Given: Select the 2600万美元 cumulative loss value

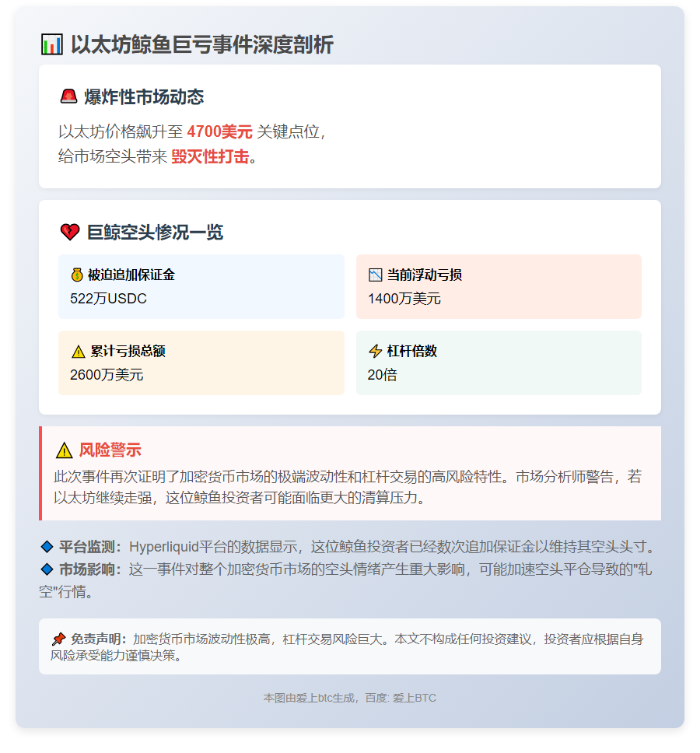Looking at the screenshot, I should 107,374.
